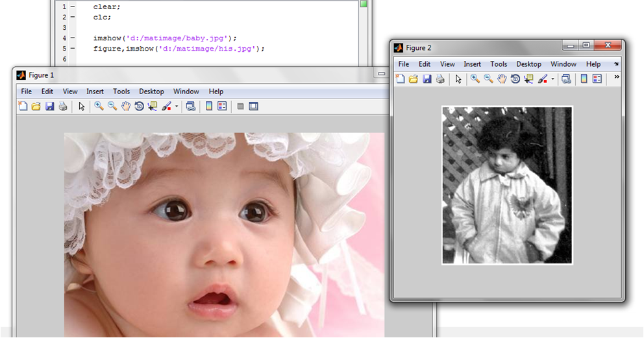
Task: Click New Figure icon in Figure 2 toolbar
Action: [400, 78]
